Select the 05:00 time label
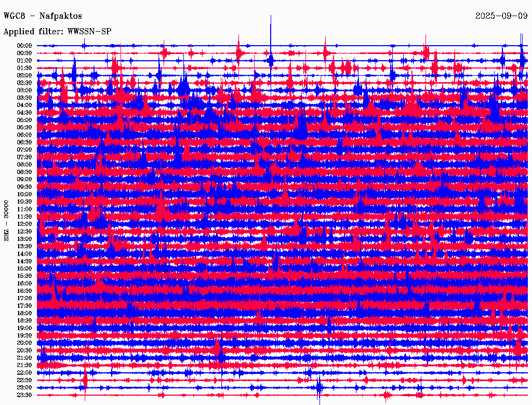Image resolution: width=532 pixels, height=405 pixels. coord(24,120)
